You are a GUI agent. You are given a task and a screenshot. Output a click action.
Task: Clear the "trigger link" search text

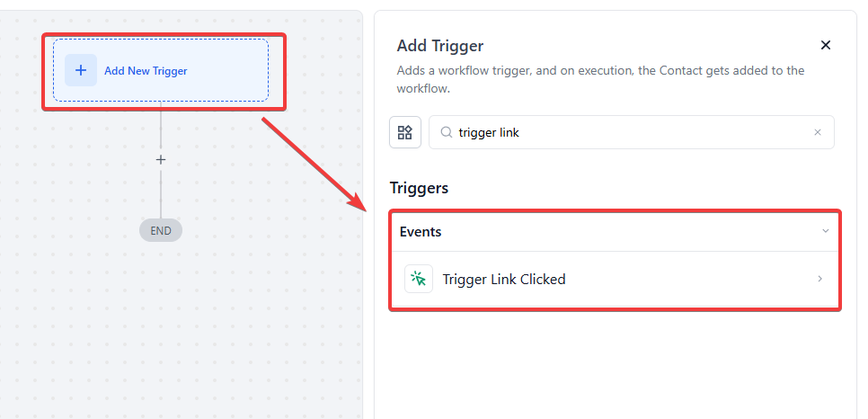(818, 132)
